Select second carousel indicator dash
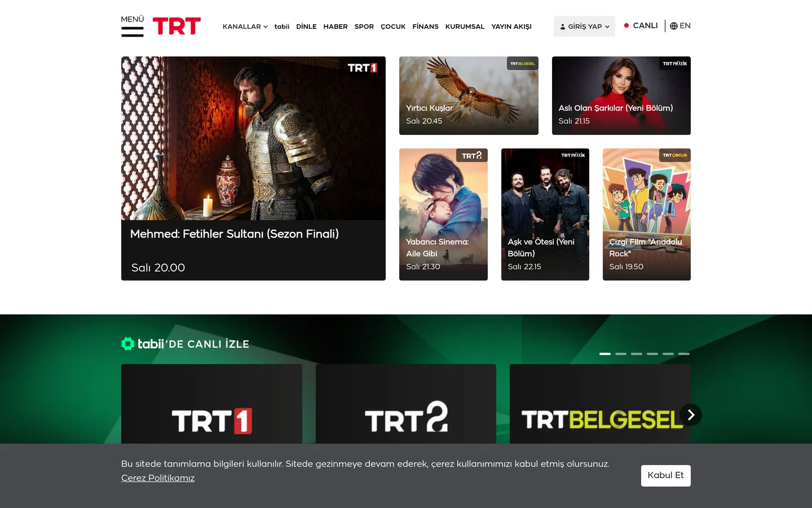Screen dimensions: 812x508 tap(621, 354)
